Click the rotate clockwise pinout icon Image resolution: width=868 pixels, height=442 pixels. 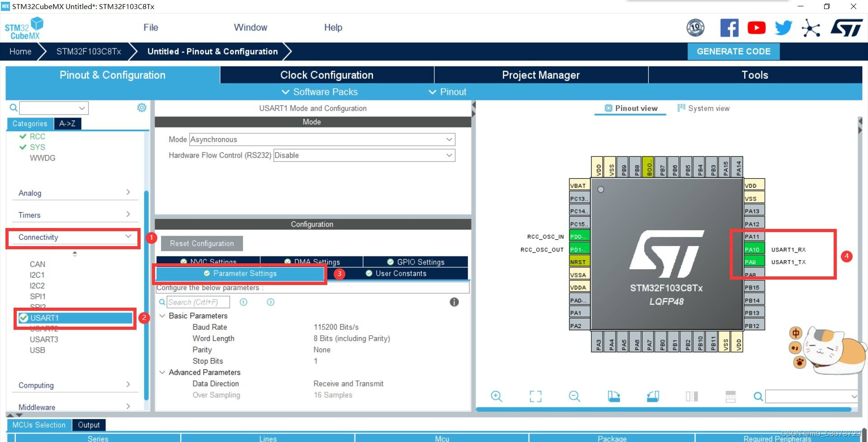(x=613, y=396)
